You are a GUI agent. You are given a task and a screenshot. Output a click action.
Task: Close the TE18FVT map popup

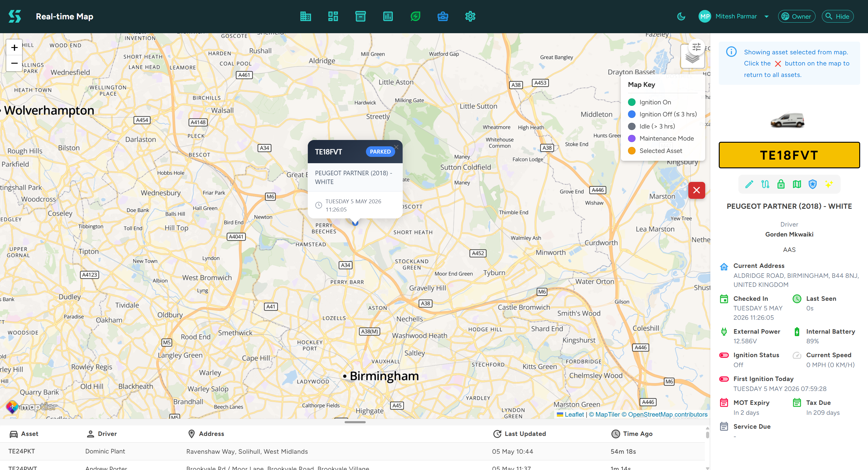[396, 147]
